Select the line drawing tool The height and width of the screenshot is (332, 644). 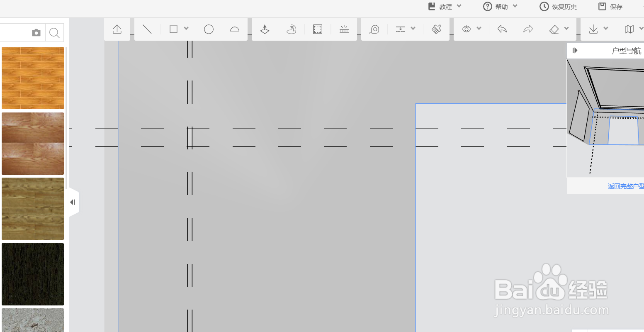(x=147, y=29)
